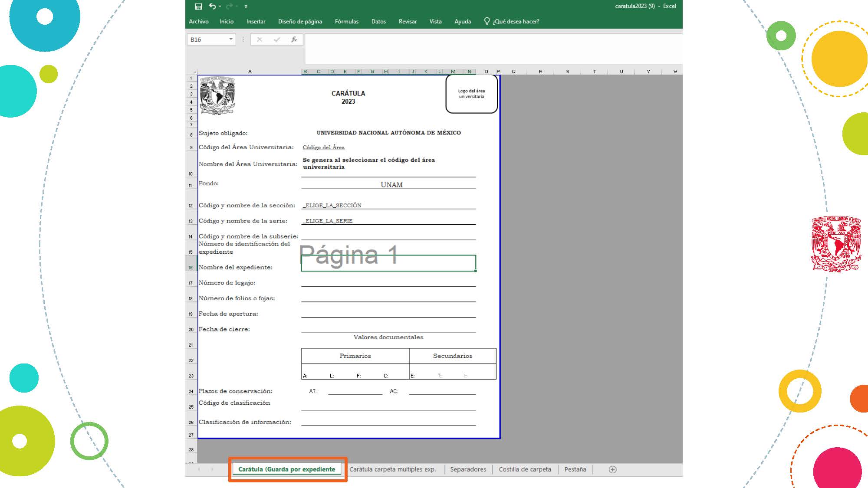The height and width of the screenshot is (488, 868).
Task: Select column S header
Action: pos(567,72)
